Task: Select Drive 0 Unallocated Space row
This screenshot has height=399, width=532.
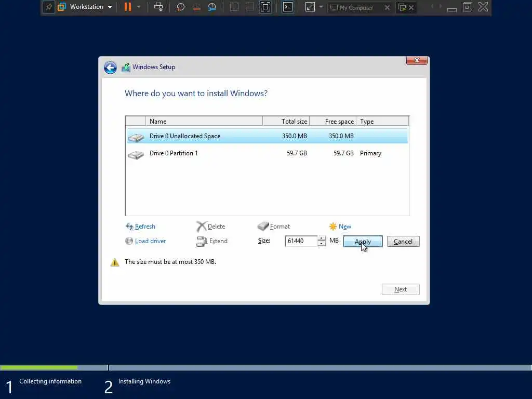Action: click(x=267, y=136)
